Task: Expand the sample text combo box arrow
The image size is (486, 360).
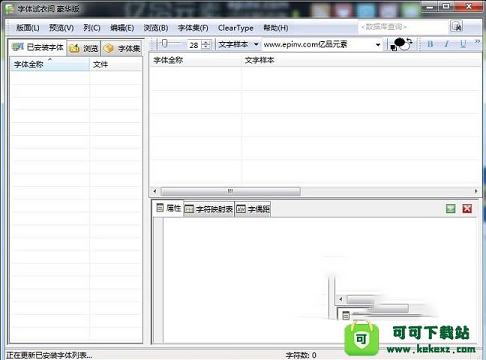Action: click(378, 44)
